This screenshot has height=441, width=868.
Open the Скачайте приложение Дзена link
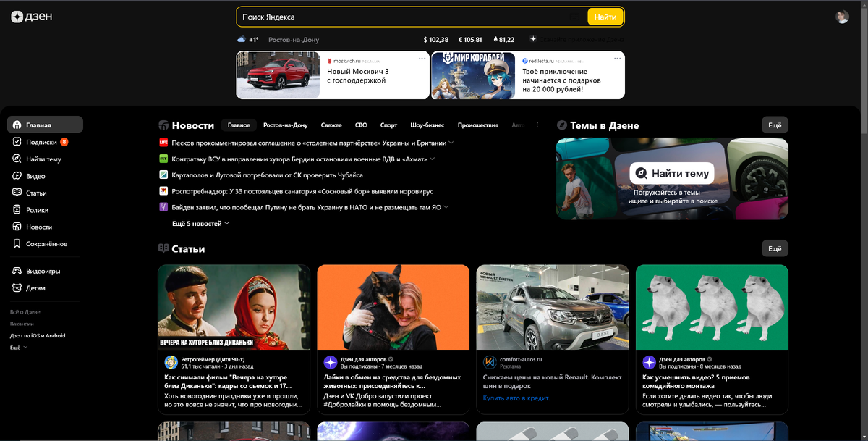click(x=577, y=39)
